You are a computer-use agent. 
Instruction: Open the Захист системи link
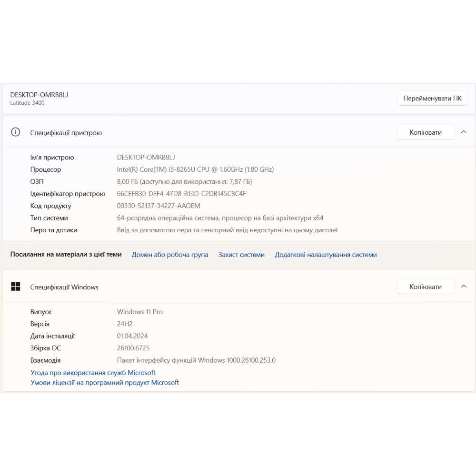[241, 255]
